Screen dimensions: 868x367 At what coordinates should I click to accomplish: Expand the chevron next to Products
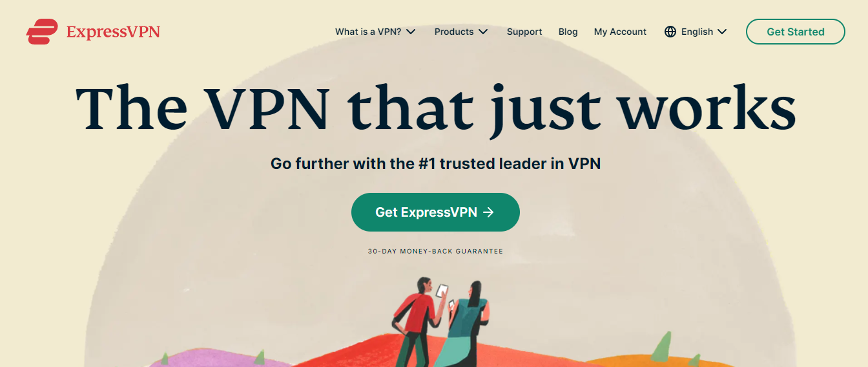483,32
